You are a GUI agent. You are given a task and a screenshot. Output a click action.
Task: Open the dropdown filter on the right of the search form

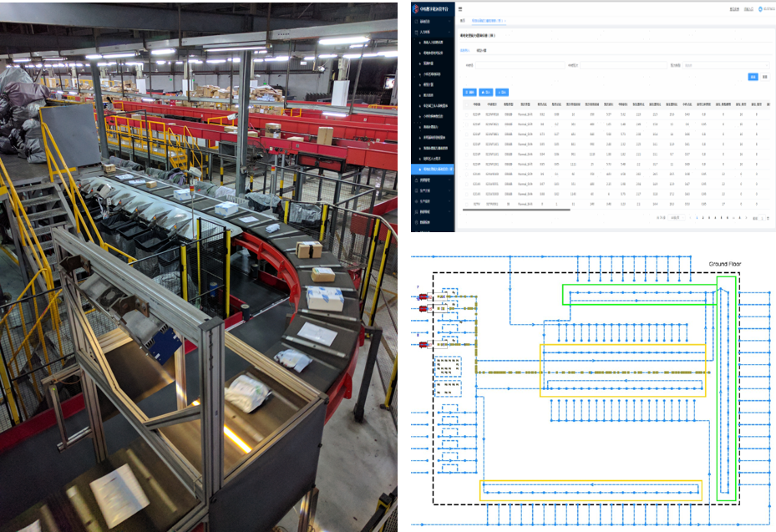click(725, 64)
